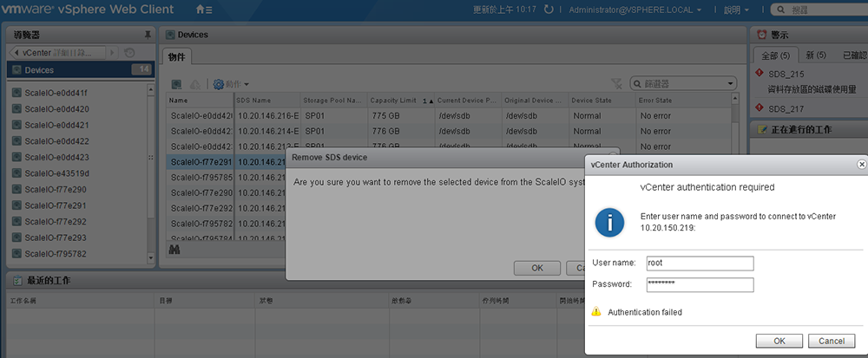The width and height of the screenshot is (868, 358).
Task: Open the Administrator@VSPHERE.LOCAL user menu
Action: coord(635,10)
